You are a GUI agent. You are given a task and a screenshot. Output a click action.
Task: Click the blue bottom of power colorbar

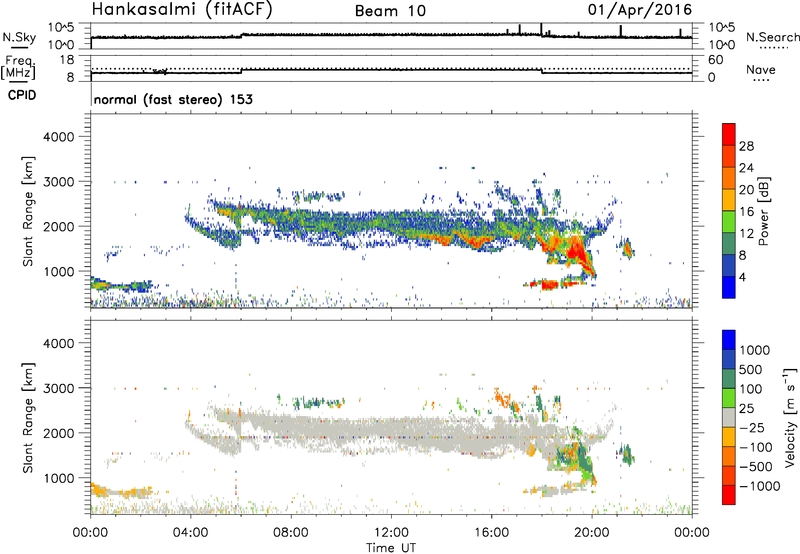[x=729, y=287]
